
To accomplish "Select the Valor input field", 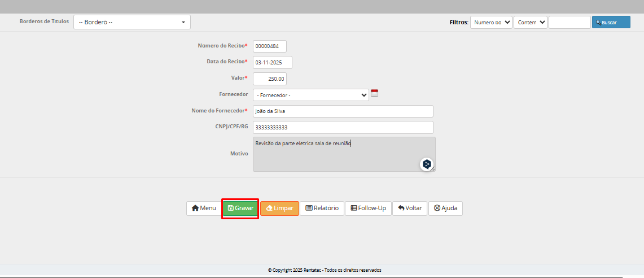I will (270, 79).
